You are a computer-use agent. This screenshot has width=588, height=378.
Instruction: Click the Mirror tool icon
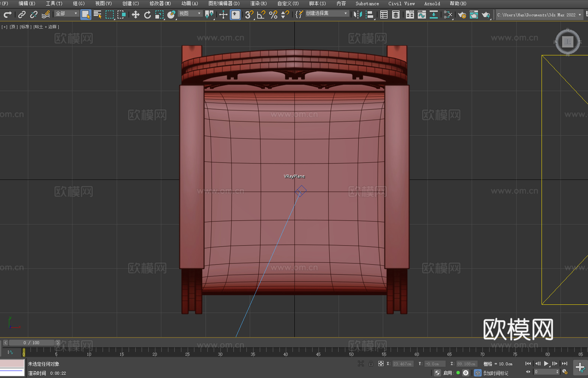pos(358,14)
